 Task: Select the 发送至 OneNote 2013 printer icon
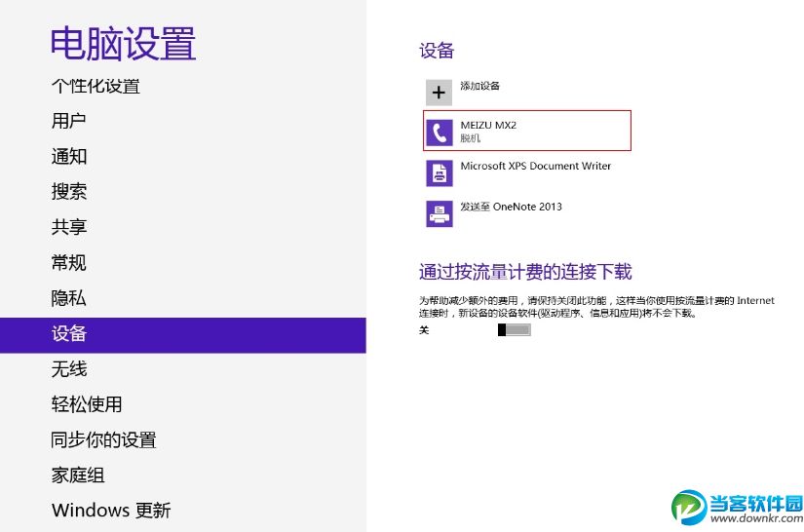440,213
